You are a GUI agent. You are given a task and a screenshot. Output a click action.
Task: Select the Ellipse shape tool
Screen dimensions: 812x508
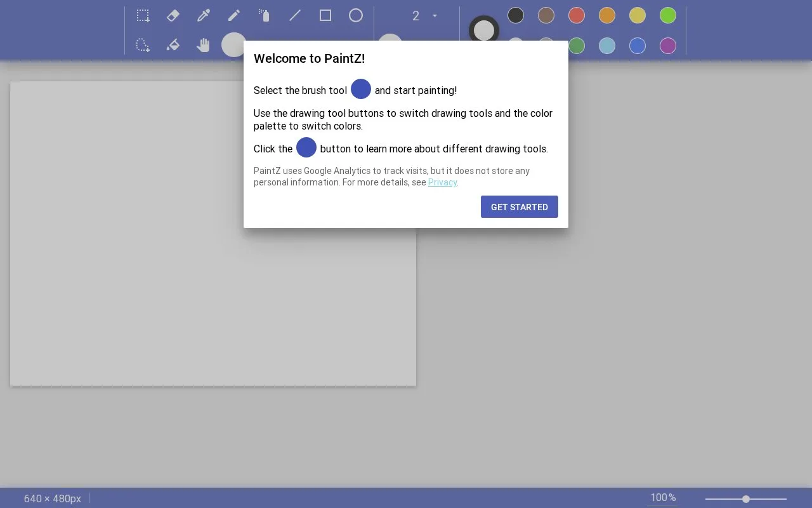(356, 15)
